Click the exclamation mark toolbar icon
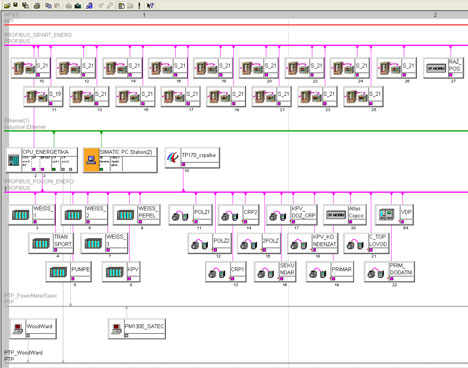 pos(139,6)
